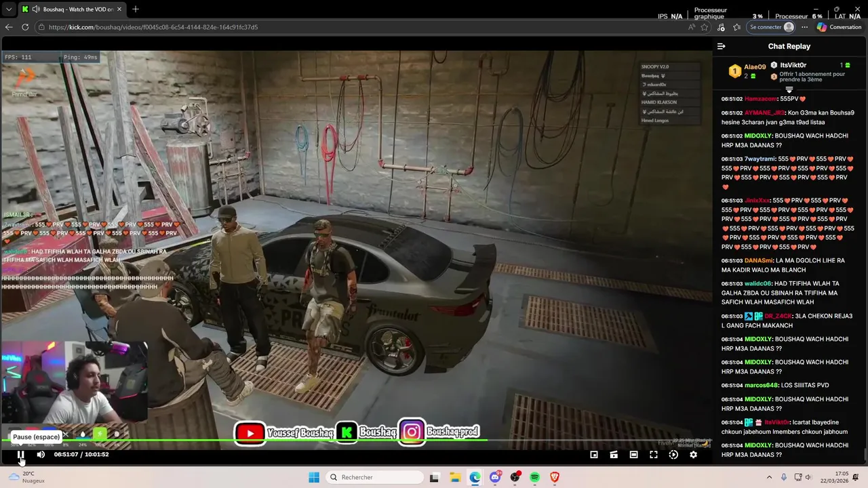
Task: Show hidden system tray icons
Action: (769, 477)
